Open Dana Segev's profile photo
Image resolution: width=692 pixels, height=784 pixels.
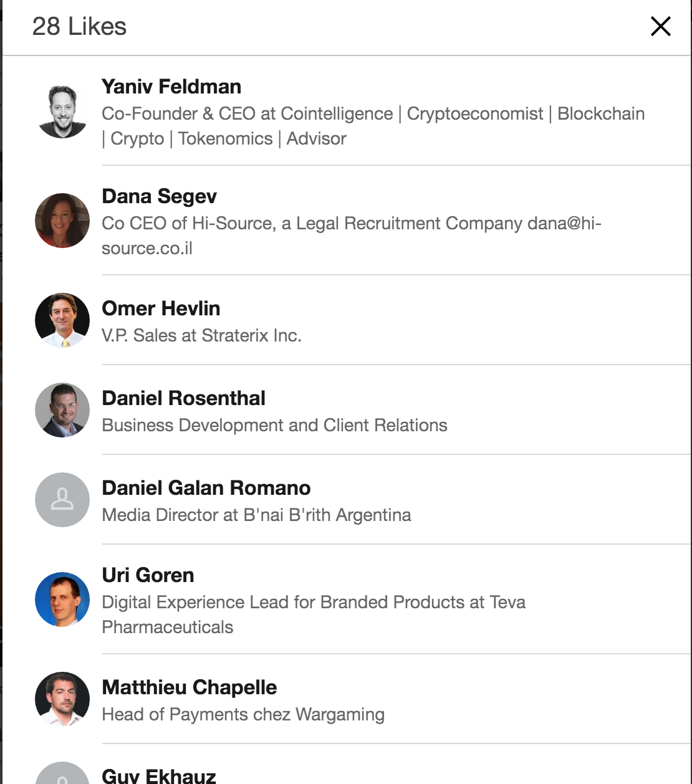click(x=62, y=221)
